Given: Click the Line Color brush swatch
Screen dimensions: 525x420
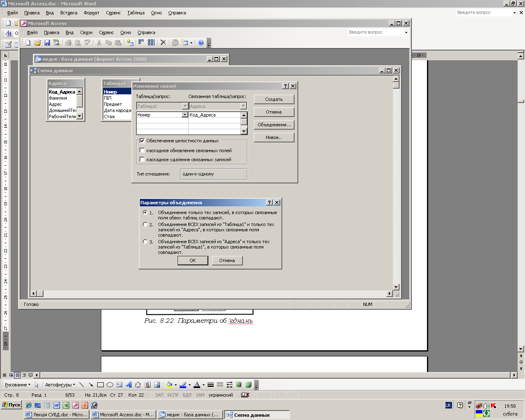Looking at the screenshot, I should pos(183,385).
